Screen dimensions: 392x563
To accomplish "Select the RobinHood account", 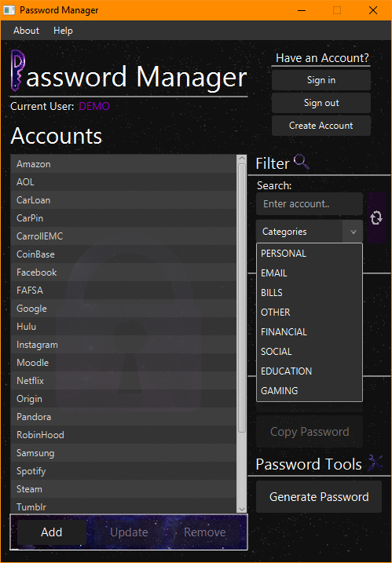I will 123,435.
